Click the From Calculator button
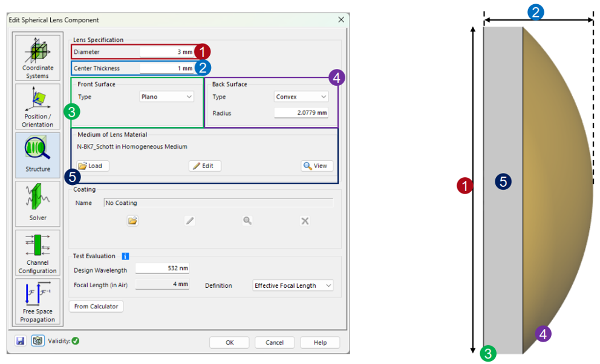600x364 pixels. click(96, 307)
